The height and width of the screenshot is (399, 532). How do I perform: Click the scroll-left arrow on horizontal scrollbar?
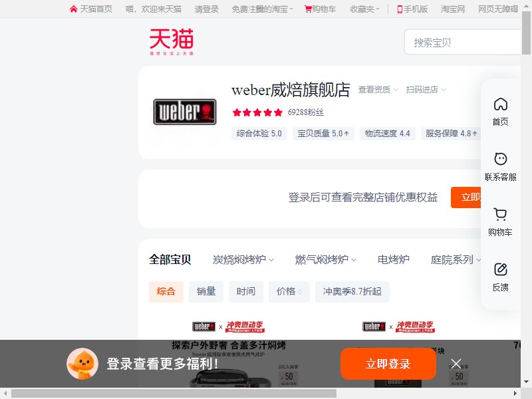click(5, 393)
